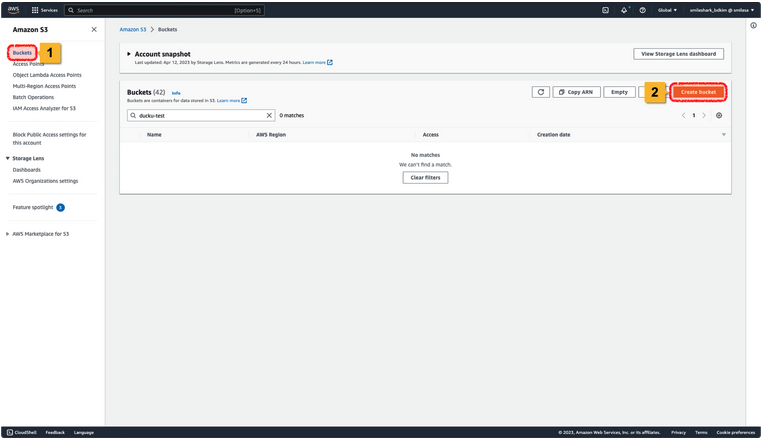This screenshot has height=440, width=762.
Task: Open the table preferences gear icon
Action: coord(719,115)
